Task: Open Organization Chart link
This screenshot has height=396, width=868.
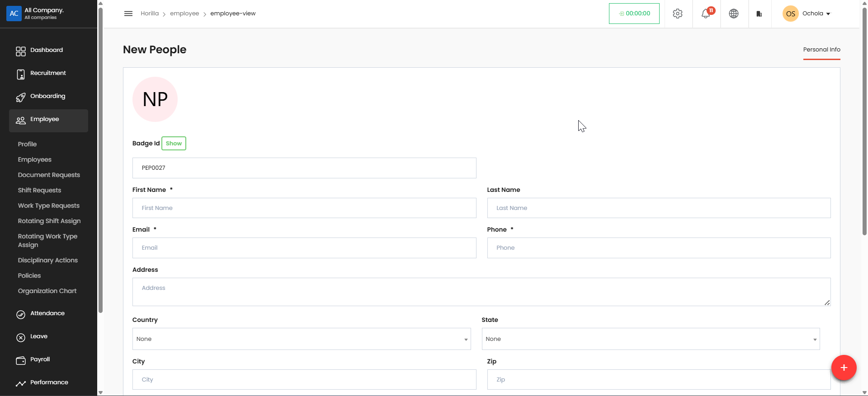Action: 47,291
